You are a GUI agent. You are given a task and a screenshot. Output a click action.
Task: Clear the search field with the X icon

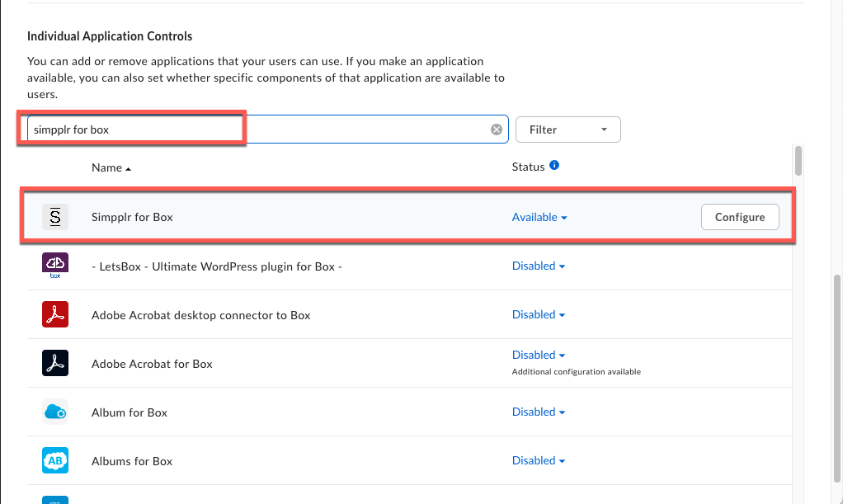tap(497, 130)
